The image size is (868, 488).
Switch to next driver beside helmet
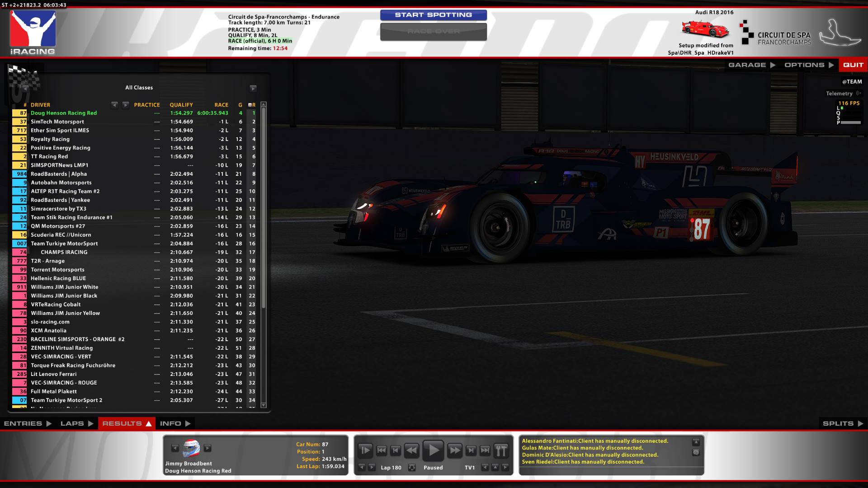[x=208, y=448]
